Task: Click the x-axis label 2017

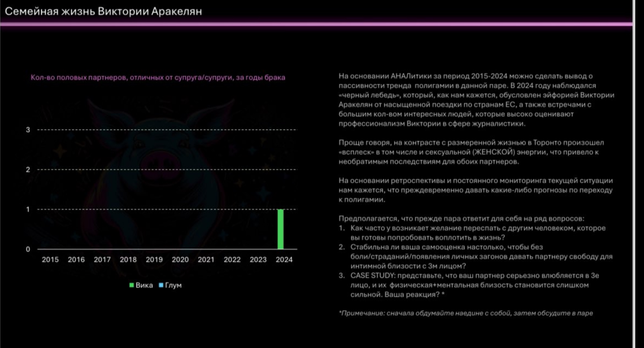Action: 102,259
